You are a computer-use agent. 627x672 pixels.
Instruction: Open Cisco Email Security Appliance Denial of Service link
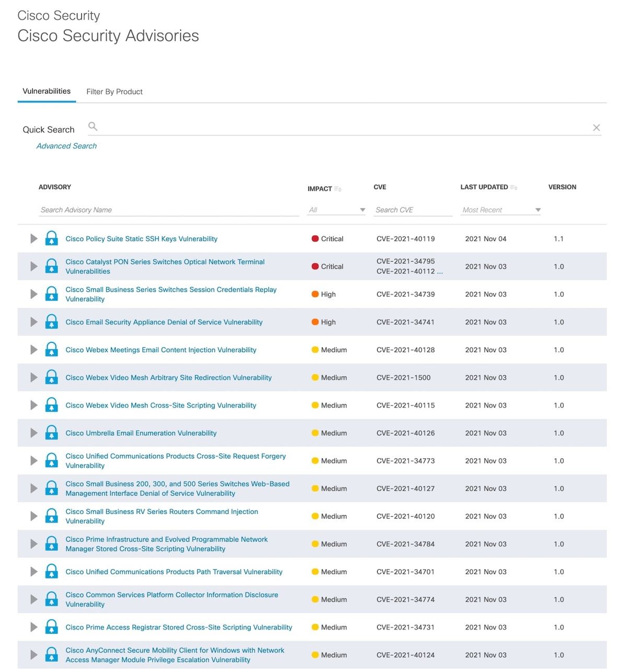click(164, 322)
